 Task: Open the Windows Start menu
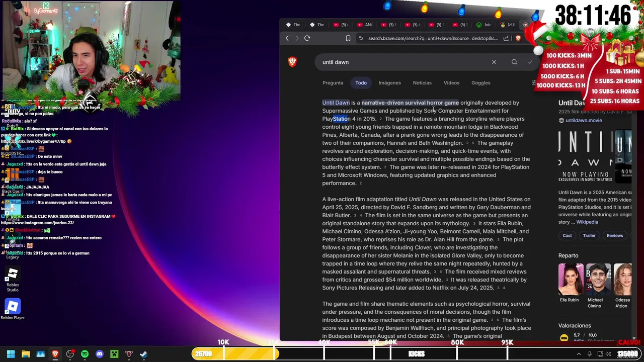click(x=11, y=354)
